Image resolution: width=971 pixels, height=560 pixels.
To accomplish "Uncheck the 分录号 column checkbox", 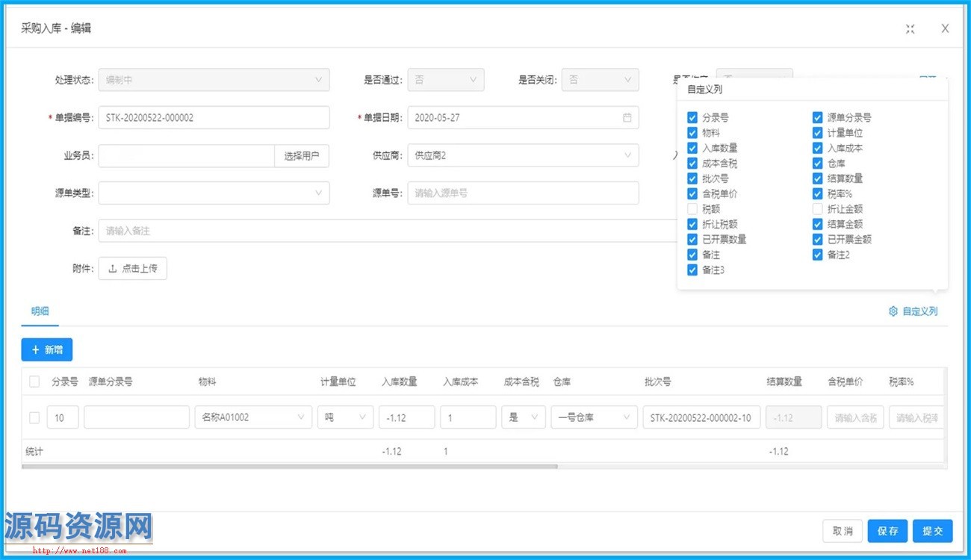I will (692, 118).
